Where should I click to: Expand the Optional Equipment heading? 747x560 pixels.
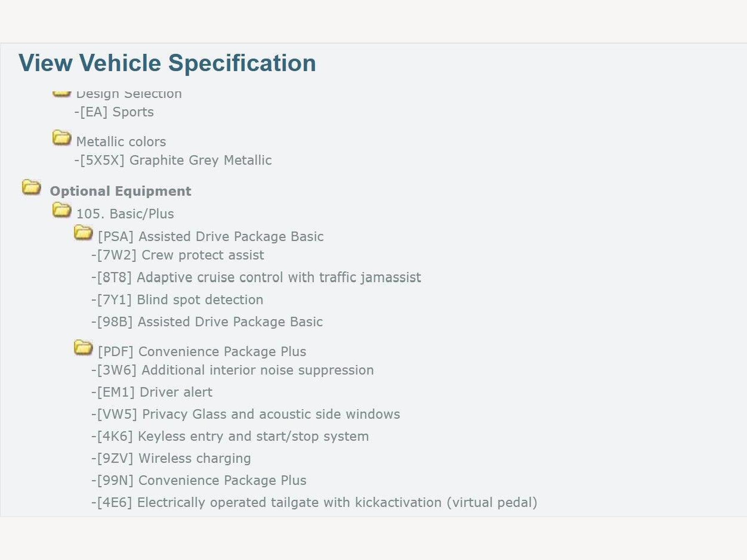(120, 191)
